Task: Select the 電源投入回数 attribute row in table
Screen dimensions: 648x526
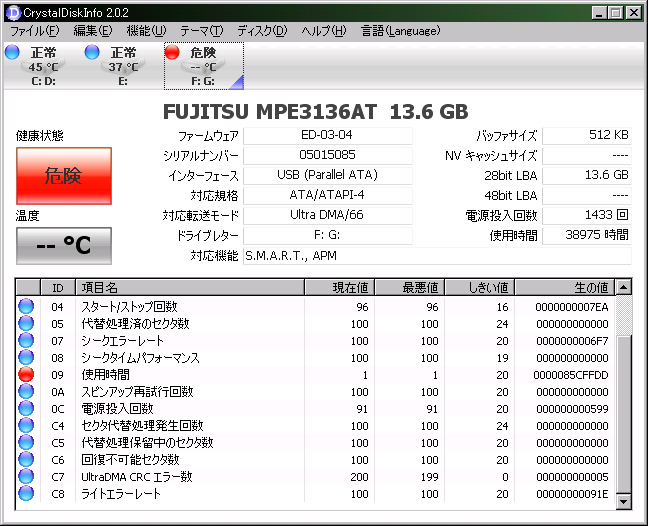Action: pos(316,408)
